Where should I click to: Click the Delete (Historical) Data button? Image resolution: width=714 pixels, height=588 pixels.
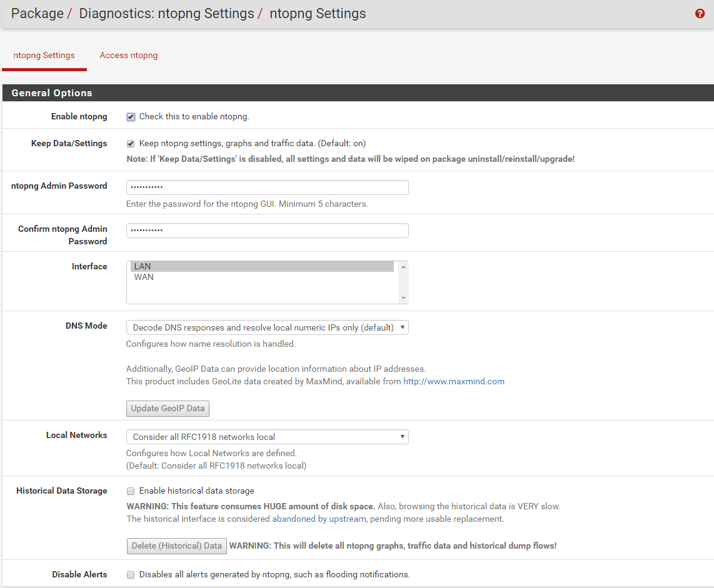pyautogui.click(x=177, y=546)
